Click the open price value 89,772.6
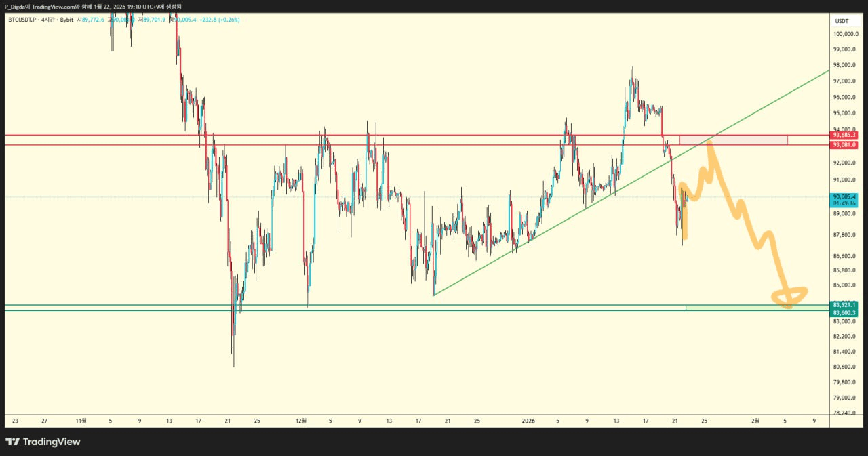 (93, 20)
